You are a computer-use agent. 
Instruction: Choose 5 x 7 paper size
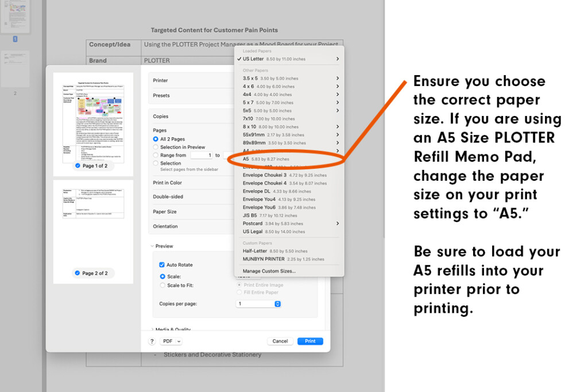pos(289,103)
